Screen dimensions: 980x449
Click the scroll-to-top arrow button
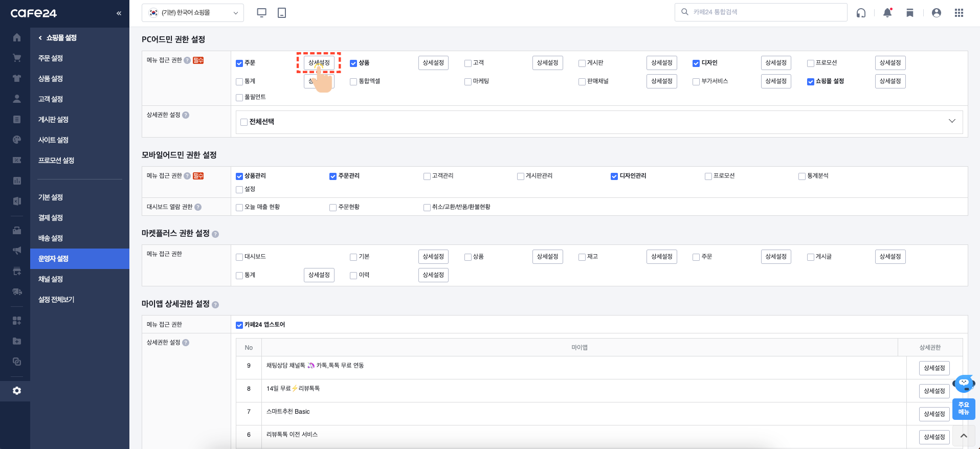[x=964, y=436]
